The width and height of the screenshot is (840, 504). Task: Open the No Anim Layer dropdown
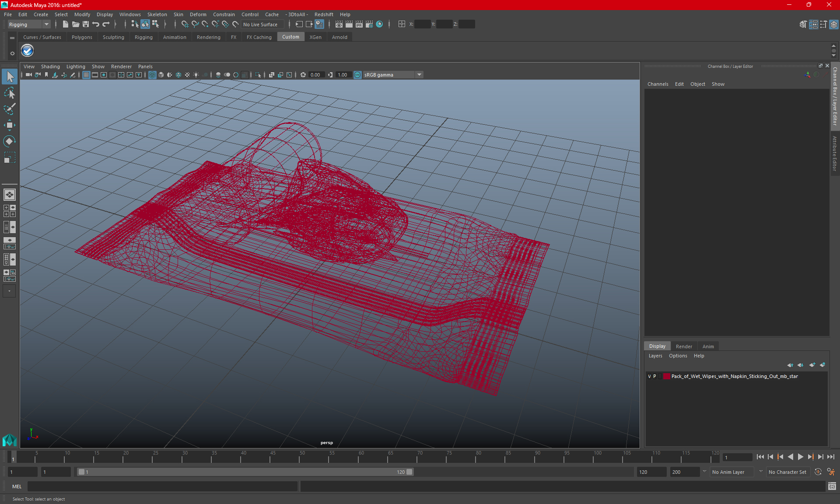731,472
